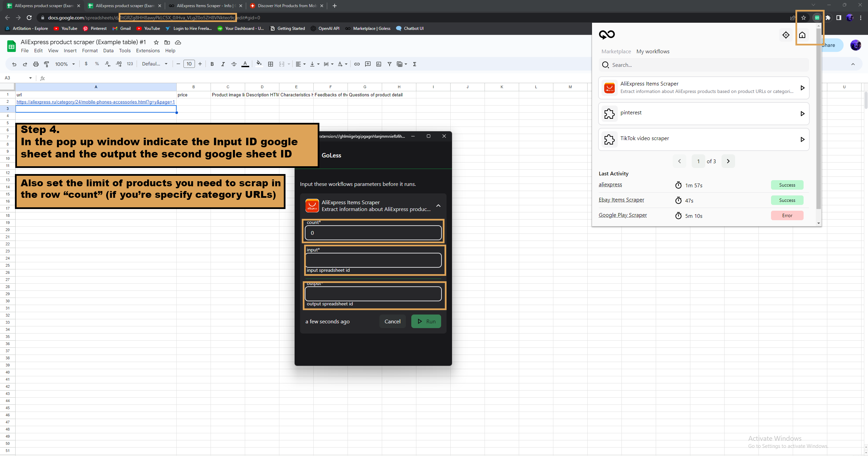Click the font size field showing 10

pyautogui.click(x=189, y=64)
